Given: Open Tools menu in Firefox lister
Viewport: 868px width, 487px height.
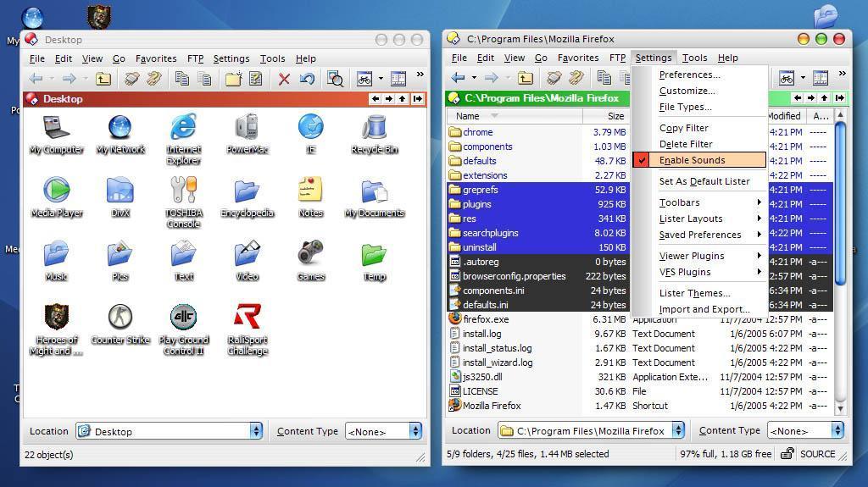Looking at the screenshot, I should coord(695,58).
